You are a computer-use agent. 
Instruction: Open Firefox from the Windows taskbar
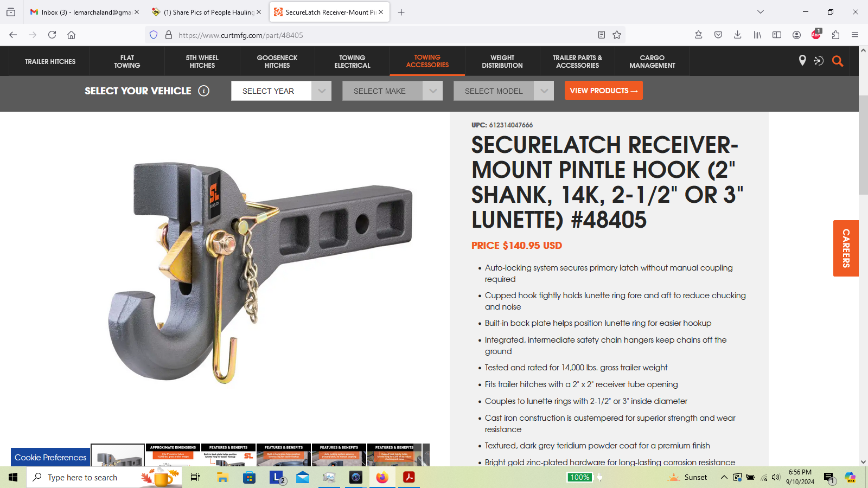[x=382, y=477]
